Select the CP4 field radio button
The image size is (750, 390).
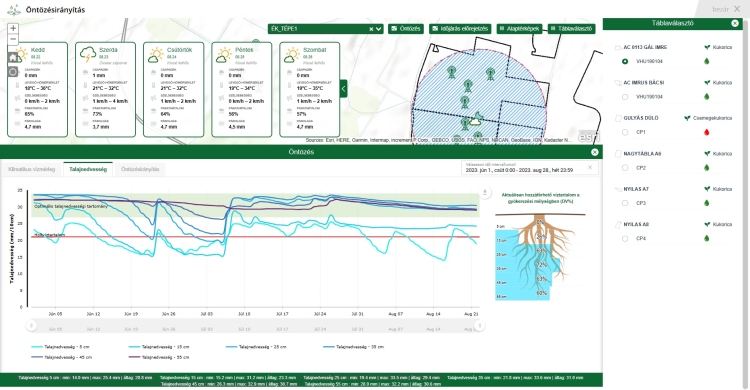625,239
